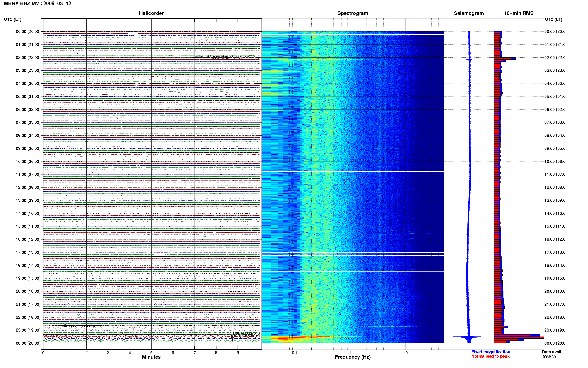The image size is (588, 368).
Task: Click the left '22:00 (18:00)' time label
Action: pyautogui.click(x=28, y=317)
